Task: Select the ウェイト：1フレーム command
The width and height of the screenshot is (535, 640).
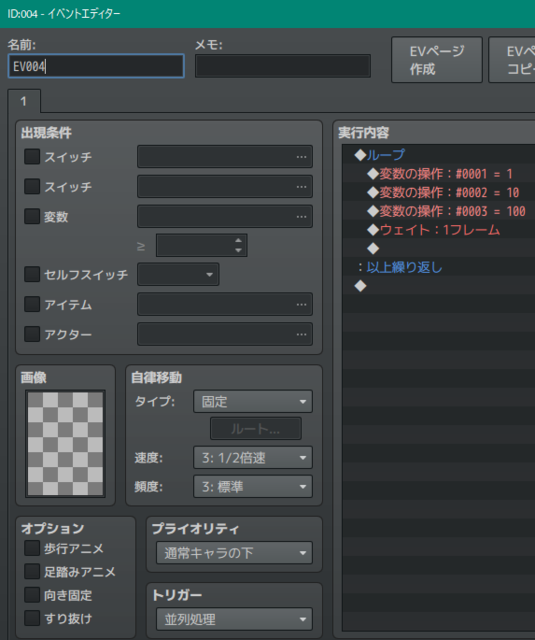Action: [x=439, y=230]
